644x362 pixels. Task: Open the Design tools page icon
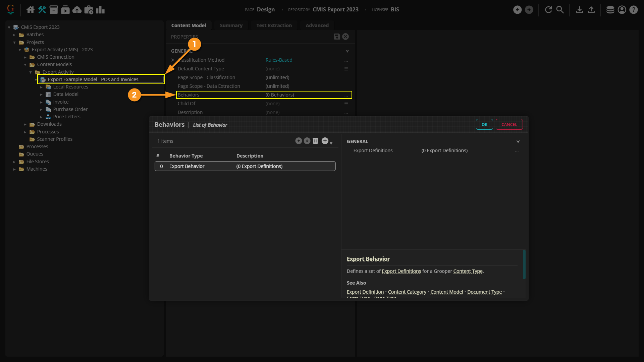tap(42, 10)
